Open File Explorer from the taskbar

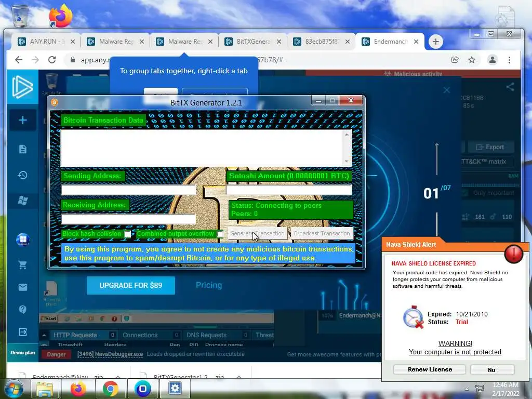tap(45, 389)
